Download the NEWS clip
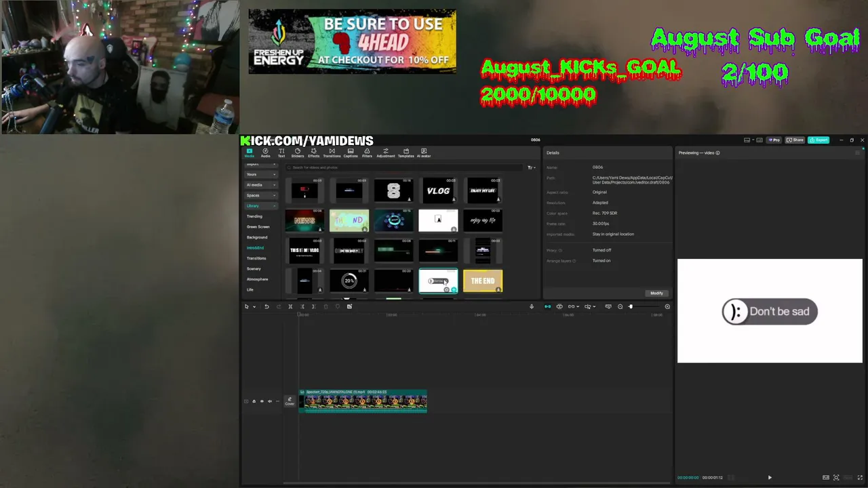Screen dimensions: 868x488 320,229
